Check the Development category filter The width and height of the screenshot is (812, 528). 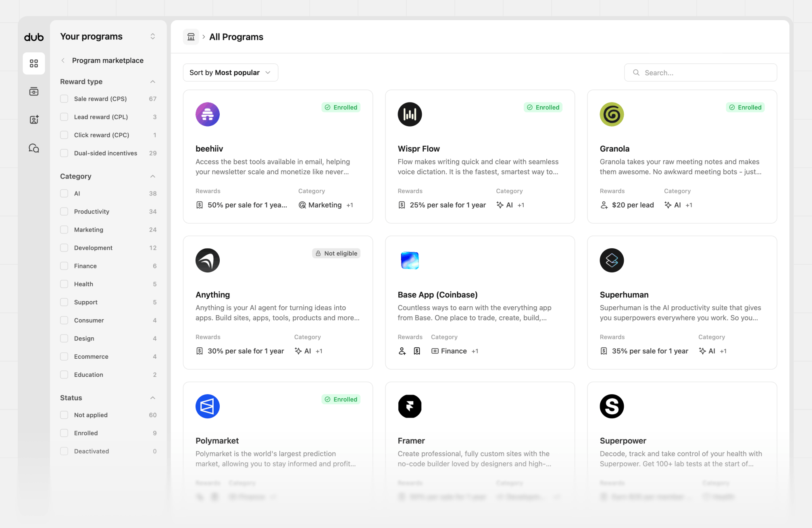pyautogui.click(x=64, y=248)
